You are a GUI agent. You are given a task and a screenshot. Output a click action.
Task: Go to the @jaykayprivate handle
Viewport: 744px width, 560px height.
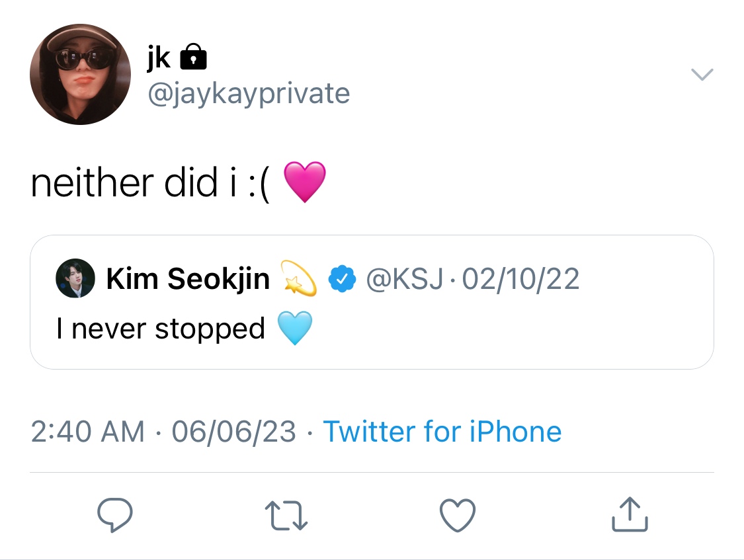click(249, 93)
